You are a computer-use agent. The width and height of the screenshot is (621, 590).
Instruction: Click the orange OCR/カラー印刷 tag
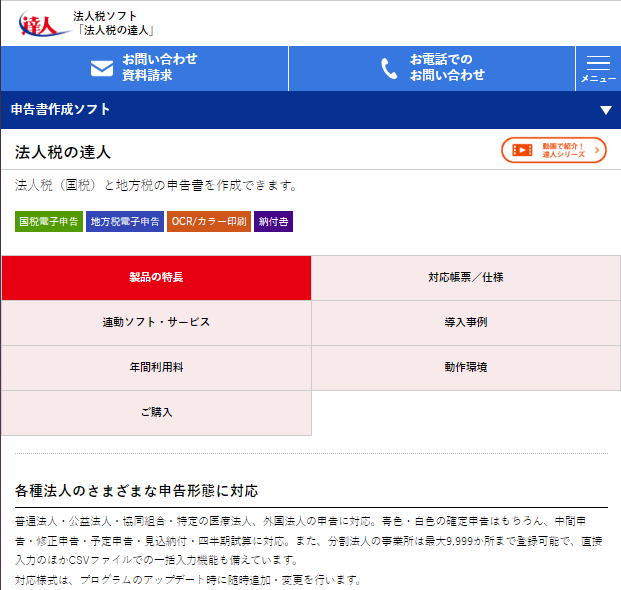[209, 222]
